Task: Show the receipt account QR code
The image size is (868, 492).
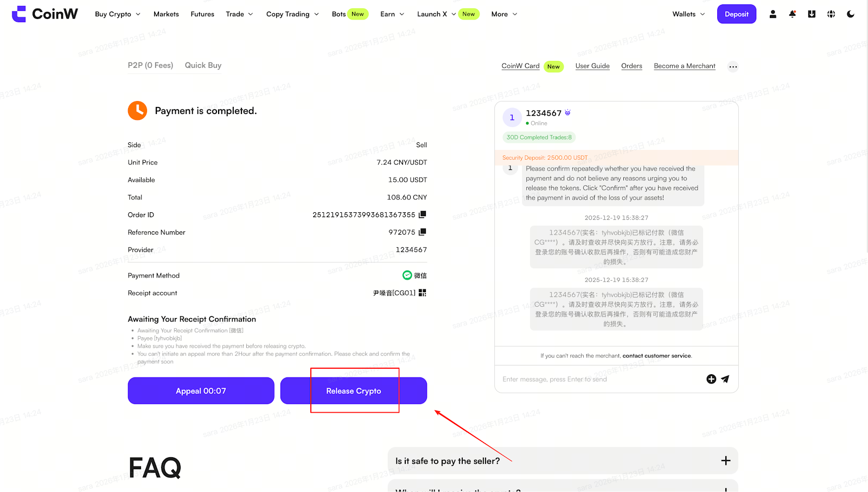Action: (x=423, y=293)
